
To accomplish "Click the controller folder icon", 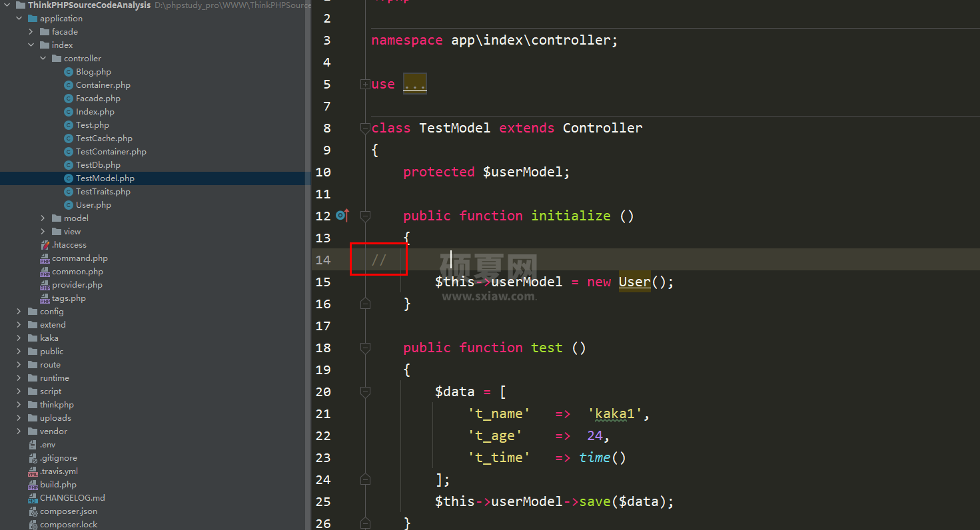I will [57, 59].
